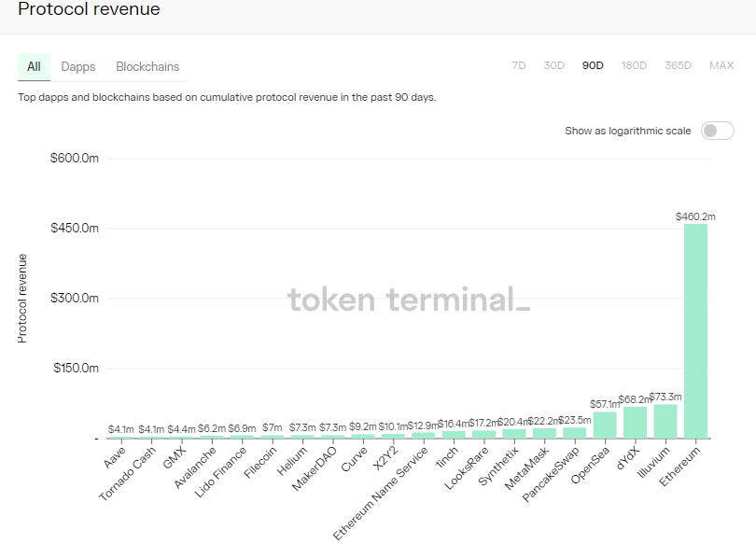
Task: Choose the 30D time range
Action: pyautogui.click(x=554, y=65)
